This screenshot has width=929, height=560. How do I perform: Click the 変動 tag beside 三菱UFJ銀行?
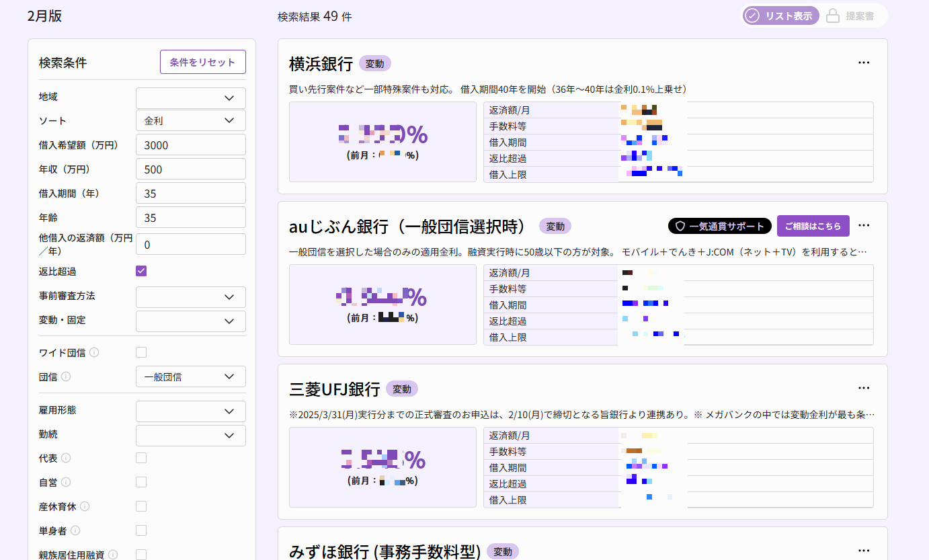pyautogui.click(x=402, y=389)
